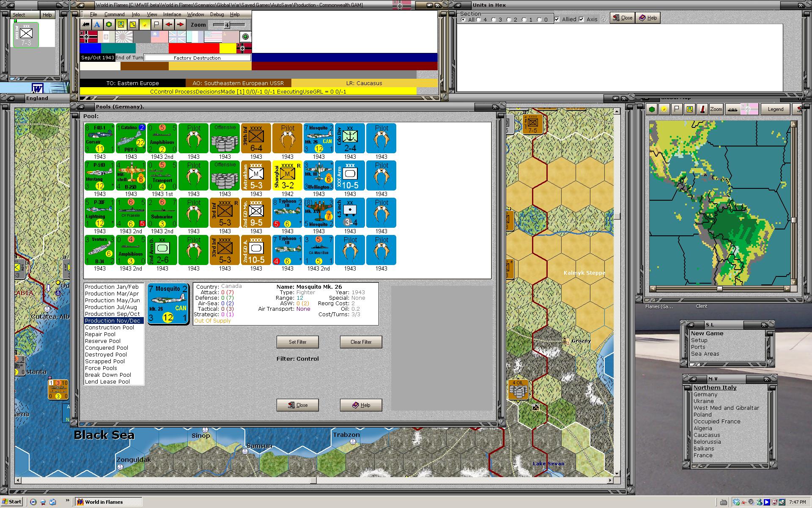Image resolution: width=812 pixels, height=508 pixels.
Task: Choose Caucasus in the map views list
Action: point(707,435)
